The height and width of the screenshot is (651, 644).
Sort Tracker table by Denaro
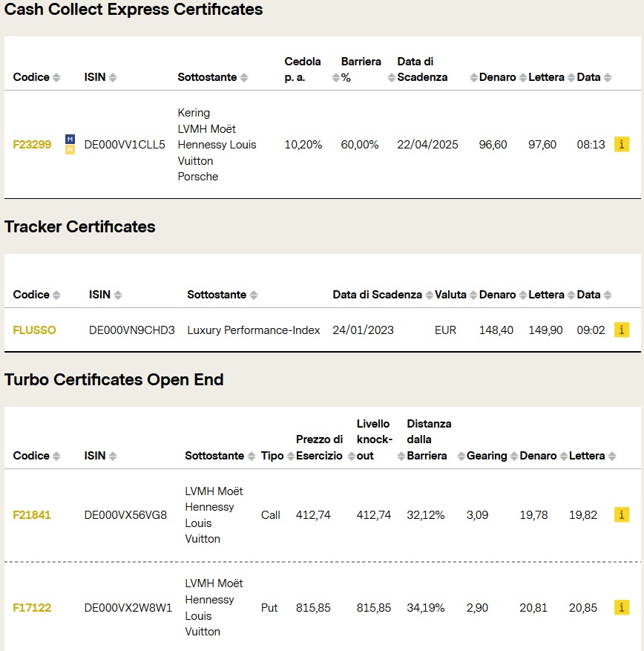pos(523,295)
